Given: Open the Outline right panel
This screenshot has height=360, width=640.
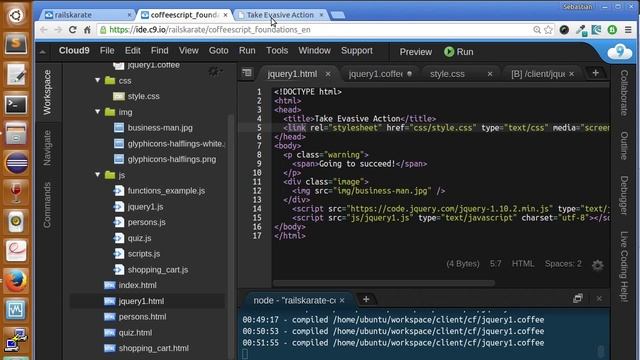Looking at the screenshot, I should tap(624, 146).
